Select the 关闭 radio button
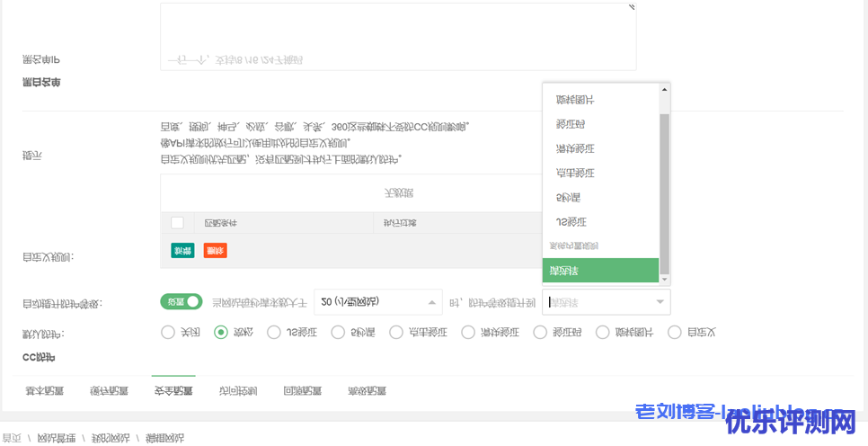Image resolution: width=868 pixels, height=446 pixels. point(168,333)
